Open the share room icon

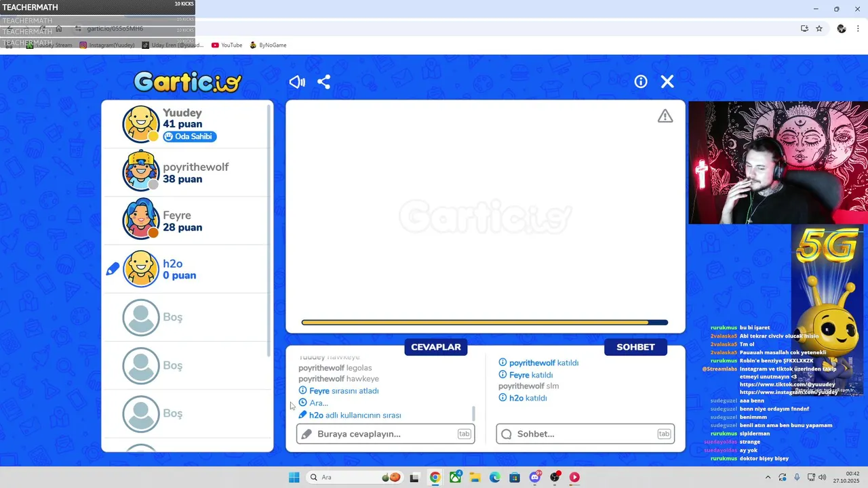click(323, 82)
